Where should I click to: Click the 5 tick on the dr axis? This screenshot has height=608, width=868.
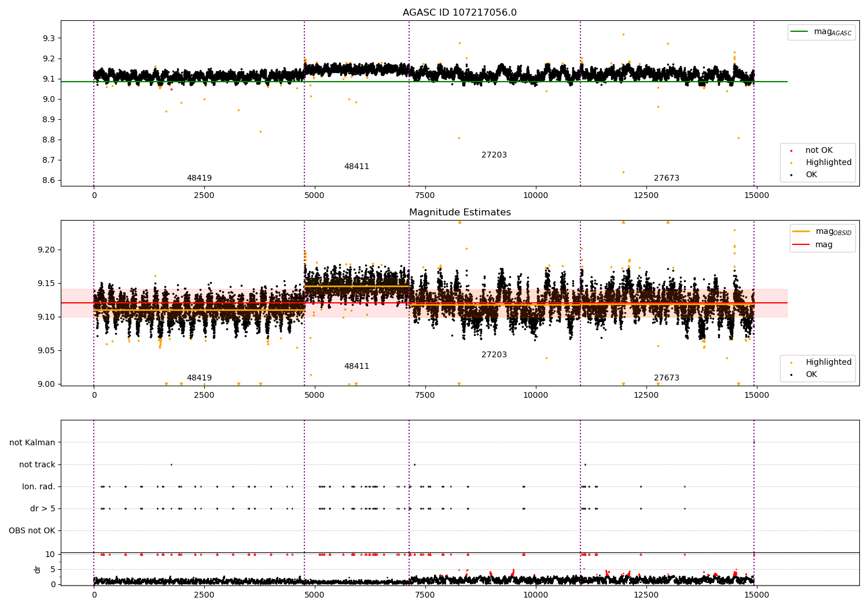[53, 569]
